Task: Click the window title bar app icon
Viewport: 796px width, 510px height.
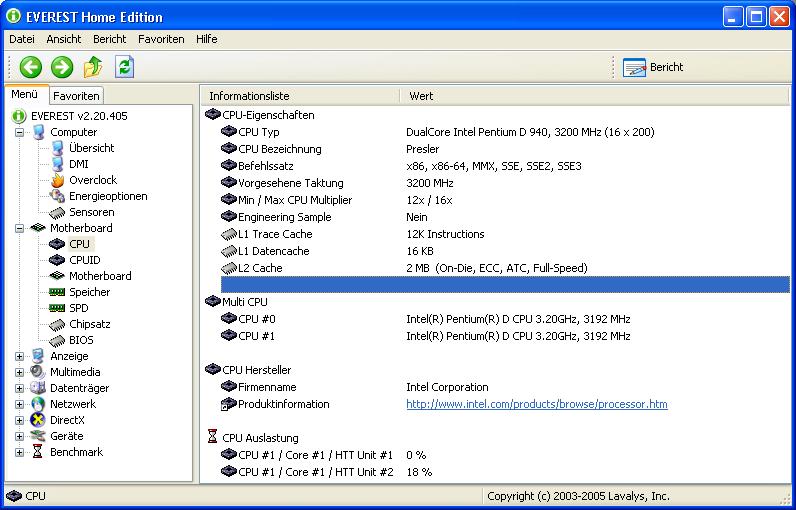Action: click(14, 16)
